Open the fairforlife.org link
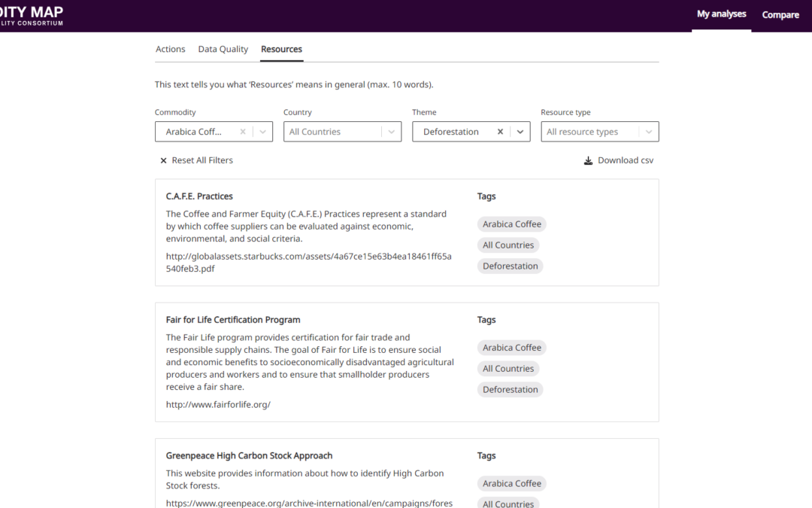The height and width of the screenshot is (508, 812). click(x=218, y=404)
